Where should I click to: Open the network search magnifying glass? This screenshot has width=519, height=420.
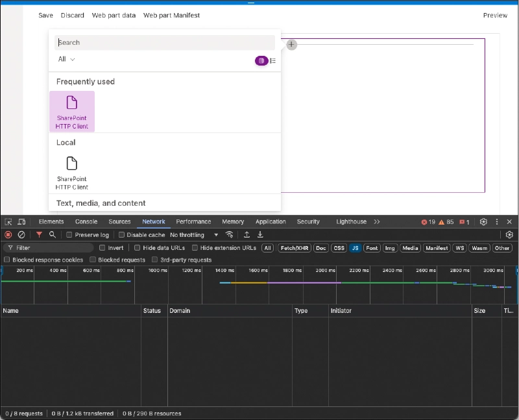52,235
